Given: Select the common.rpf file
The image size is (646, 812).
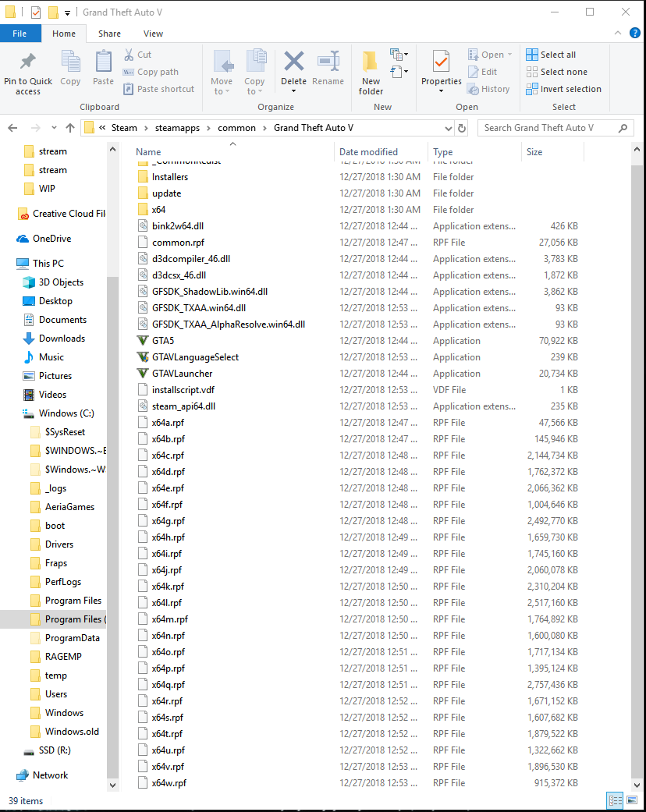Looking at the screenshot, I should coord(178,243).
